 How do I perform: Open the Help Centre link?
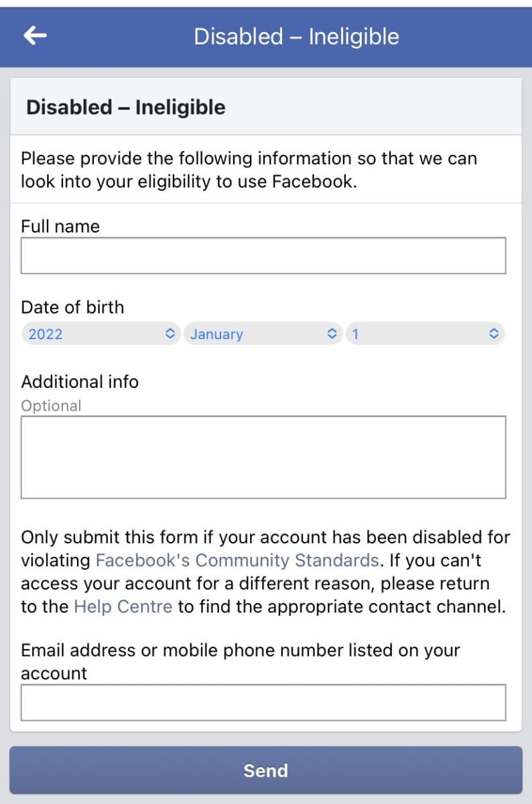pyautogui.click(x=123, y=607)
